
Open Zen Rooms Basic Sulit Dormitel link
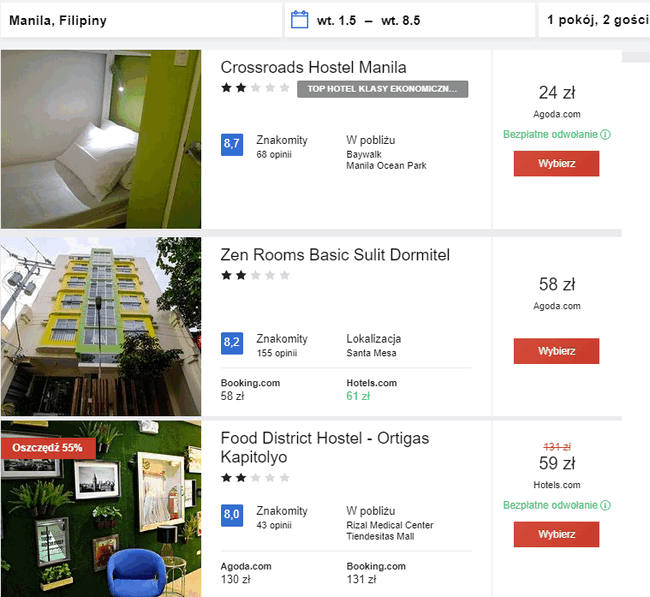coord(335,255)
